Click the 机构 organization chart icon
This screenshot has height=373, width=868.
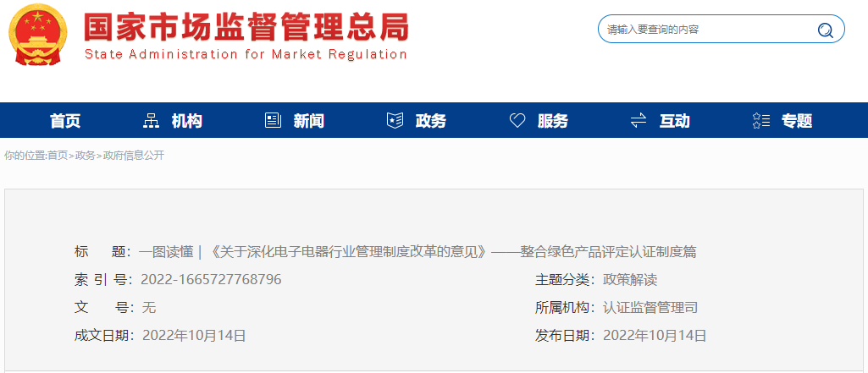coord(151,120)
